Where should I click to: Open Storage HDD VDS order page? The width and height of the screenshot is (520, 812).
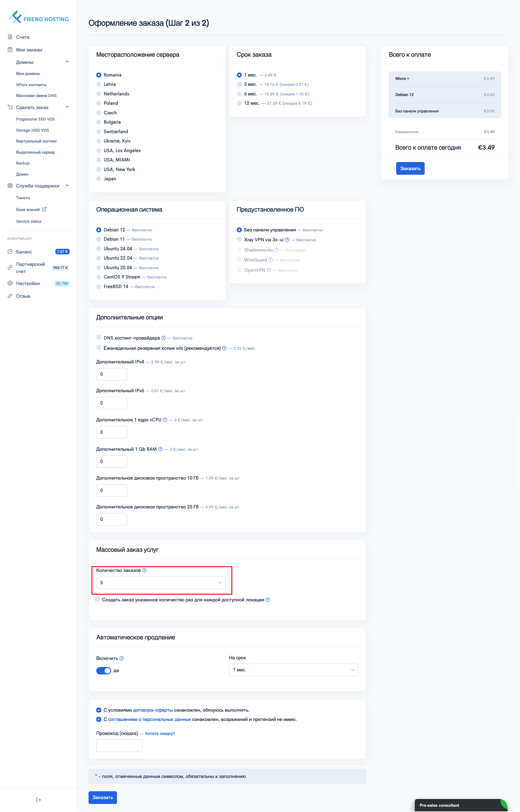coord(32,130)
